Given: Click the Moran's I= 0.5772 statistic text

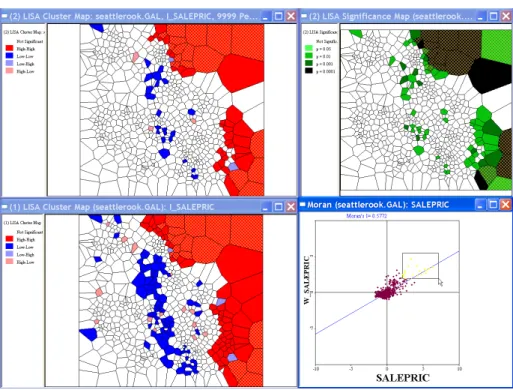Looking at the screenshot, I should [366, 216].
